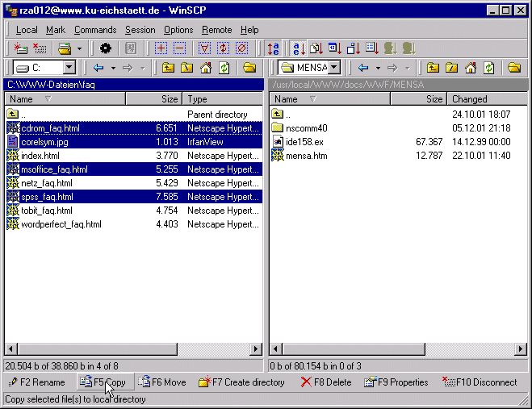This screenshot has height=409, width=532.
Task: Click the F9 Properties button
Action: 396,382
